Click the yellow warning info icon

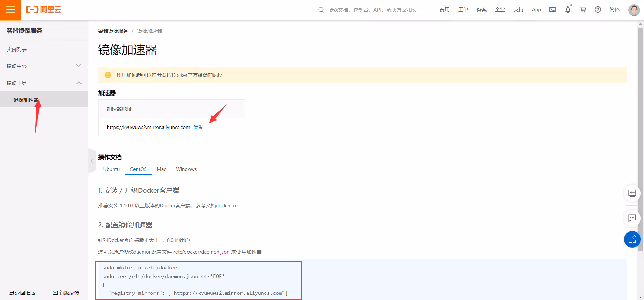(108, 75)
